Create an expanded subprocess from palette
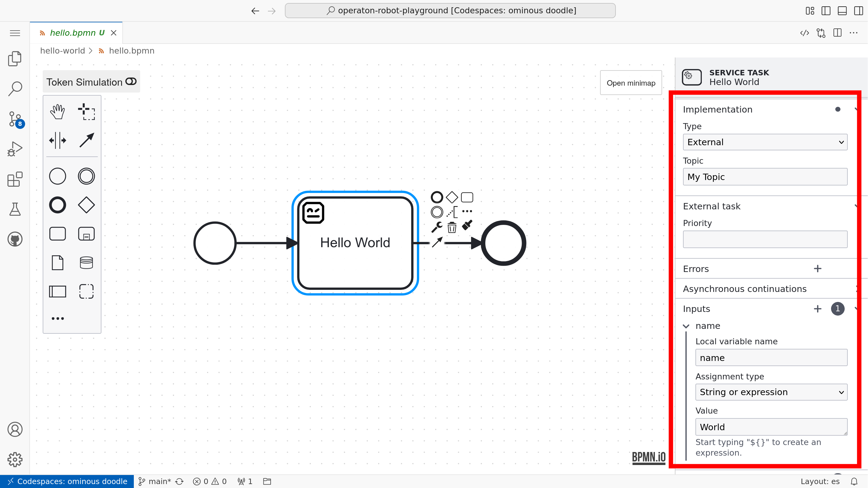The image size is (868, 488). 86,234
